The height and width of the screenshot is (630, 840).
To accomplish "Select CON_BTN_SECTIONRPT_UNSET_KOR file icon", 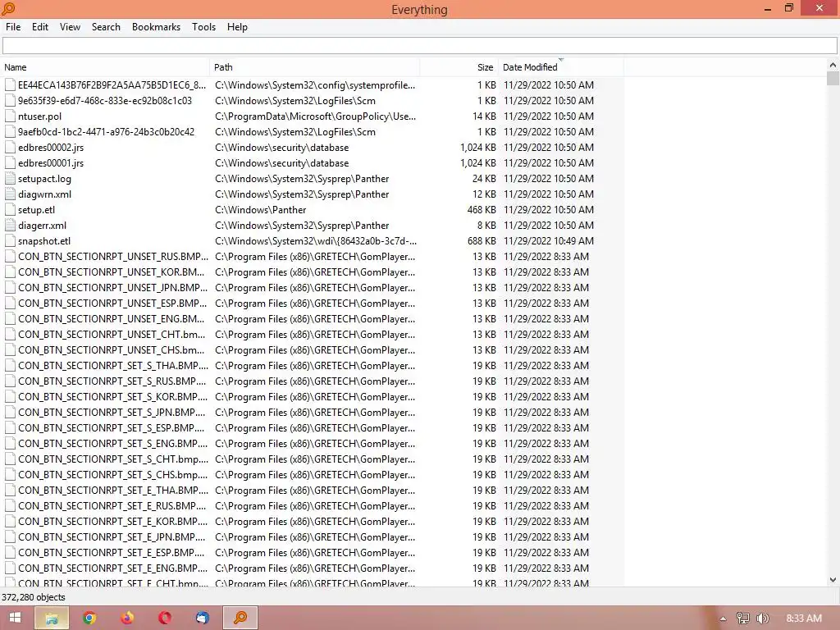I will [x=10, y=272].
